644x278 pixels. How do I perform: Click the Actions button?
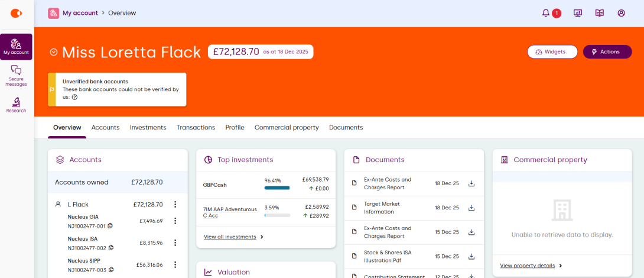tap(607, 52)
